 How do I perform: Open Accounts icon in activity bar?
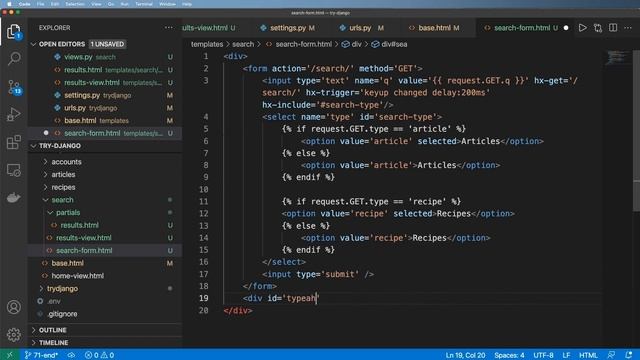tap(13, 307)
